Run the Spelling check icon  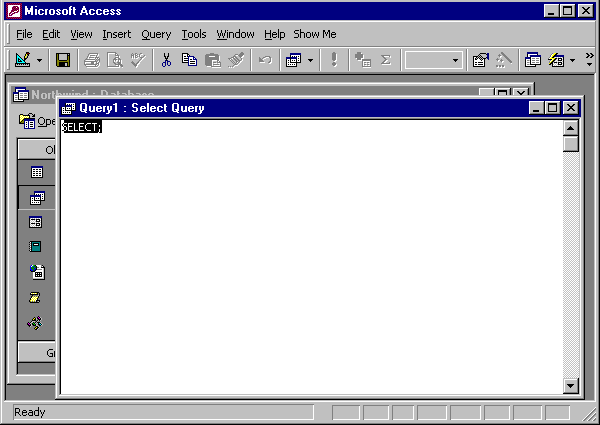138,60
